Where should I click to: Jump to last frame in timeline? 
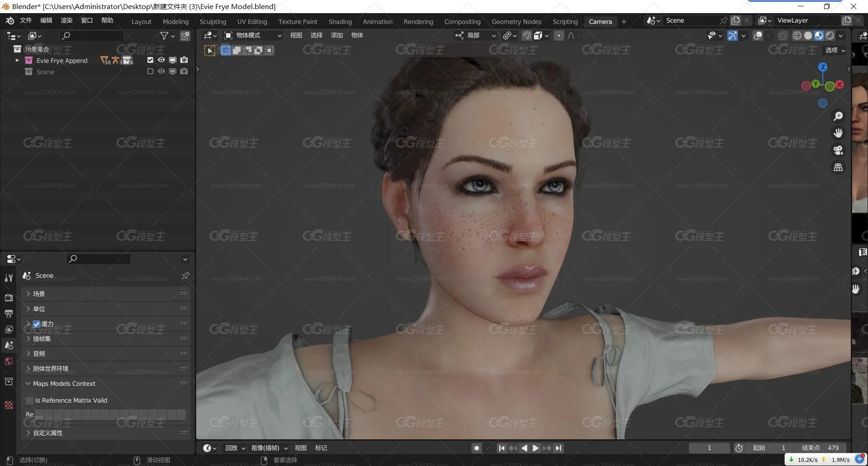(x=559, y=448)
